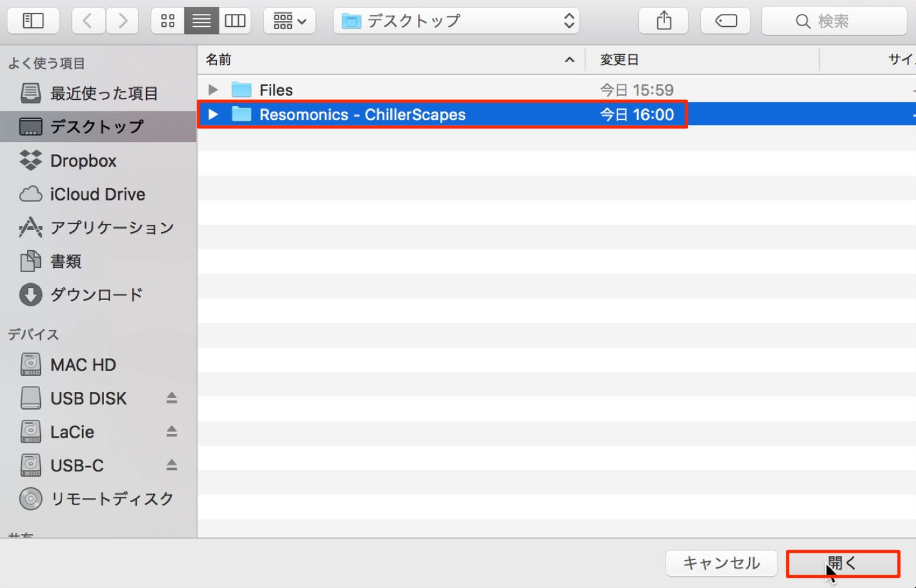The height and width of the screenshot is (588, 916).
Task: Expand the Files folder disclosure triangle
Action: pyautogui.click(x=213, y=90)
